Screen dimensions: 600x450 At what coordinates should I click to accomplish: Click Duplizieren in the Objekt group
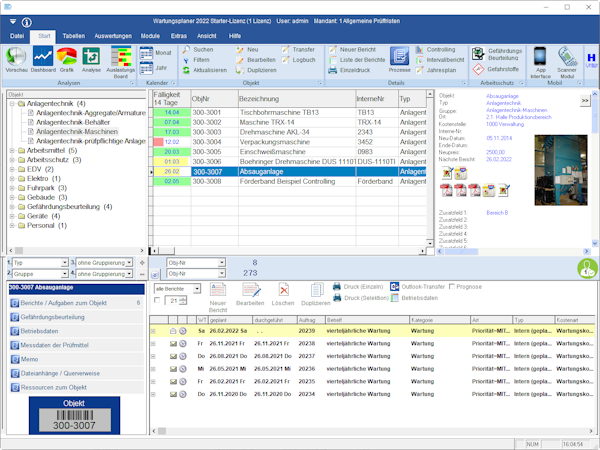[256, 70]
